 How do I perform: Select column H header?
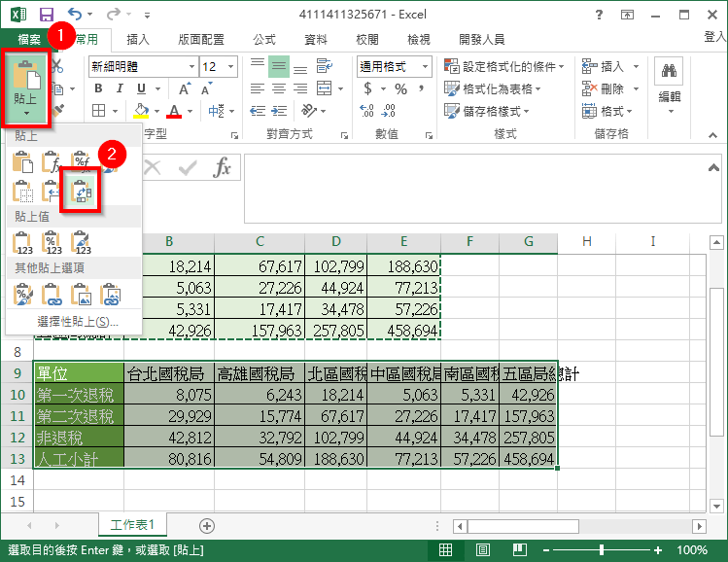[586, 241]
